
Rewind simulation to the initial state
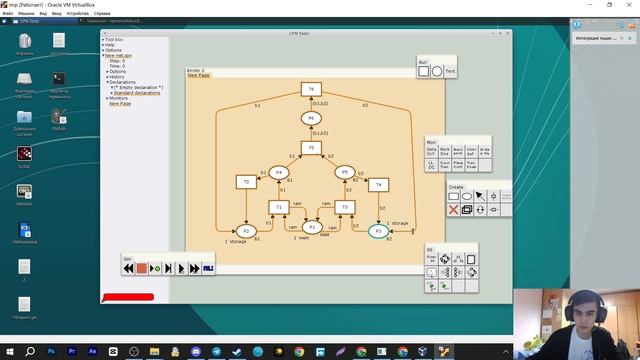pos(128,269)
